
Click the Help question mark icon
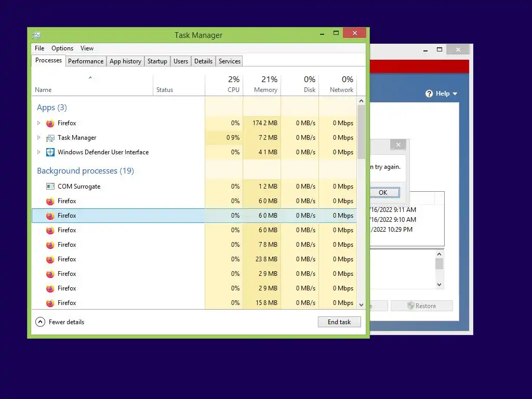tap(429, 94)
